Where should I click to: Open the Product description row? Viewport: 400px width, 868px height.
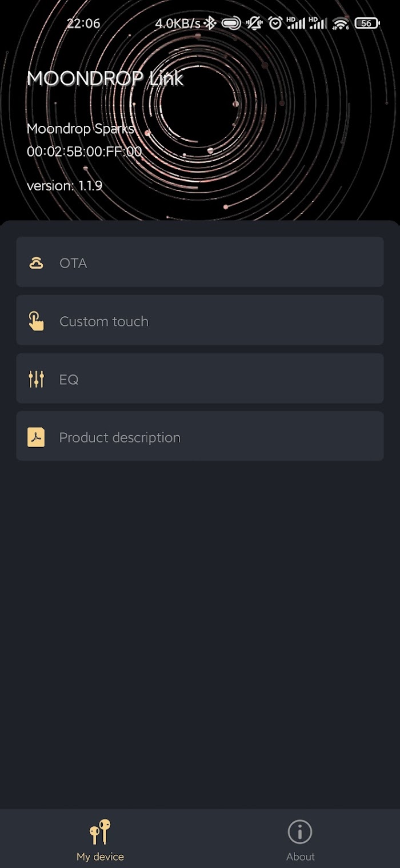click(200, 436)
